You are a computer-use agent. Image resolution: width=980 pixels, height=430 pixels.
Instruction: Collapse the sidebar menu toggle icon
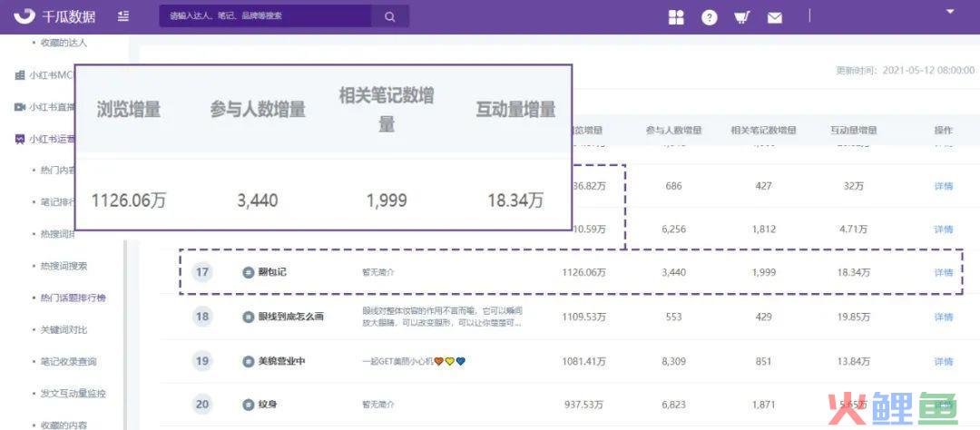(x=123, y=17)
